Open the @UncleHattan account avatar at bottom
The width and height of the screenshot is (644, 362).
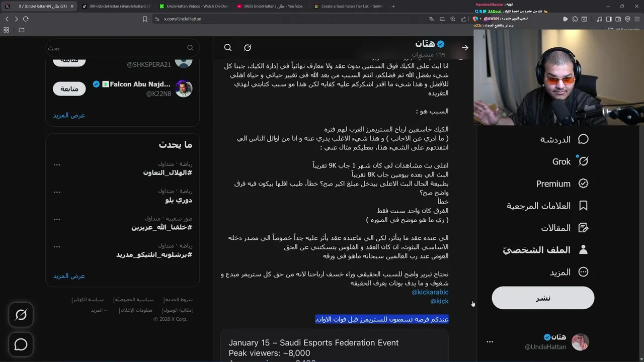tap(580, 342)
